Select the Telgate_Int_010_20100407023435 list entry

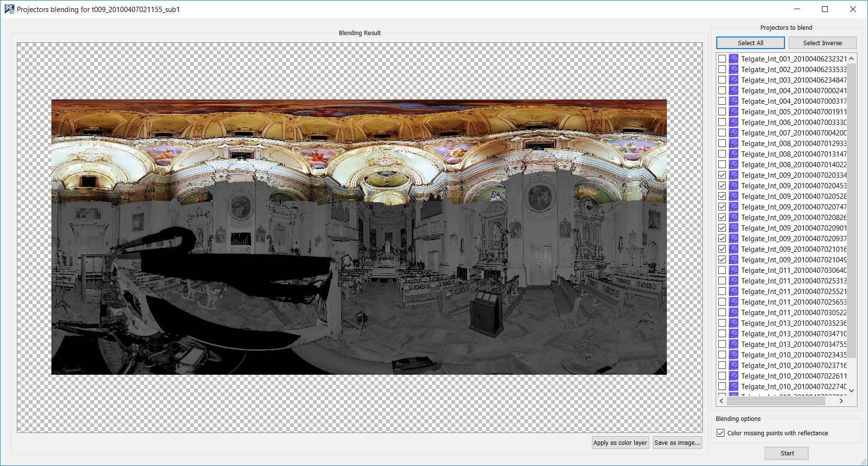coord(794,355)
